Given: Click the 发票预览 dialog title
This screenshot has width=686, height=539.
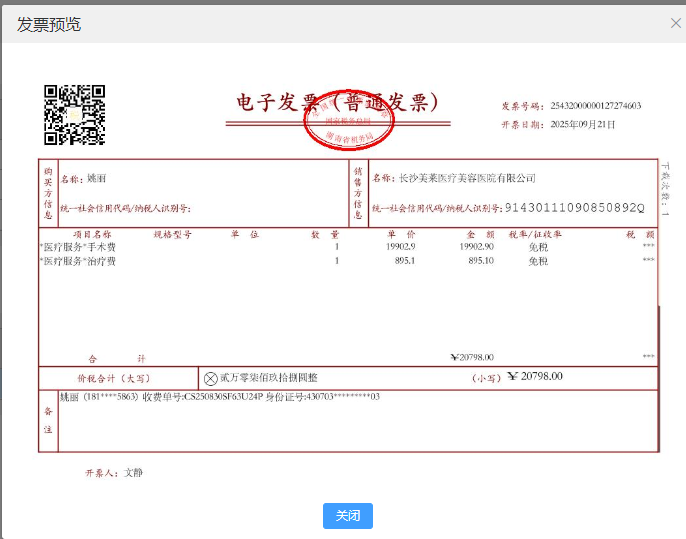Looking at the screenshot, I should coord(48,25).
